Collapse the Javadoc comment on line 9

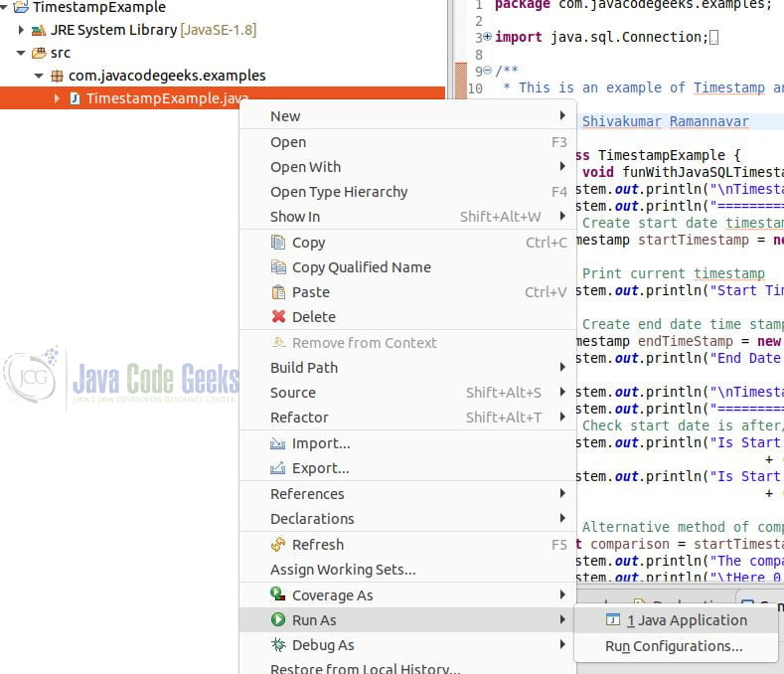click(488, 71)
